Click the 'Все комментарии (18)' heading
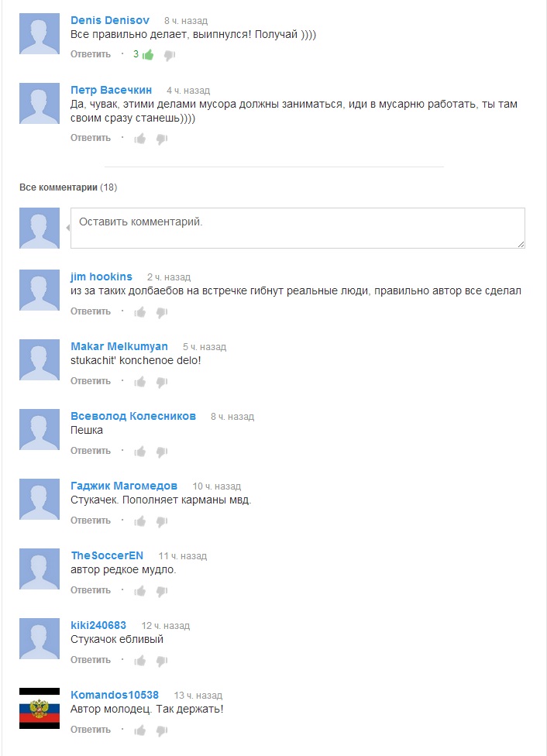The image size is (547, 756). tap(68, 187)
